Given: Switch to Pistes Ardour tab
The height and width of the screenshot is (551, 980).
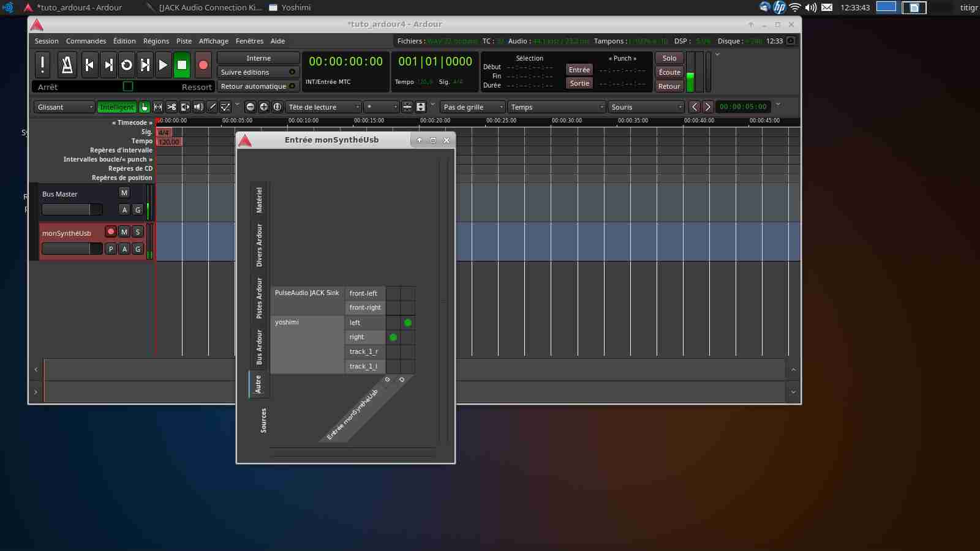Looking at the screenshot, I should 259,298.
